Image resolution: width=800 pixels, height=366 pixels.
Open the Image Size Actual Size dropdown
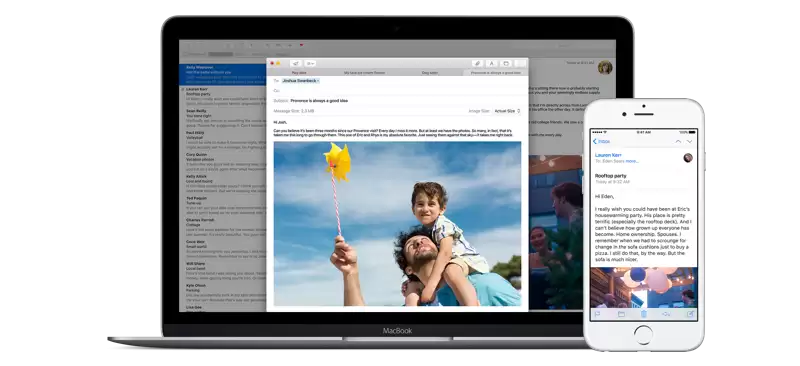pyautogui.click(x=507, y=111)
